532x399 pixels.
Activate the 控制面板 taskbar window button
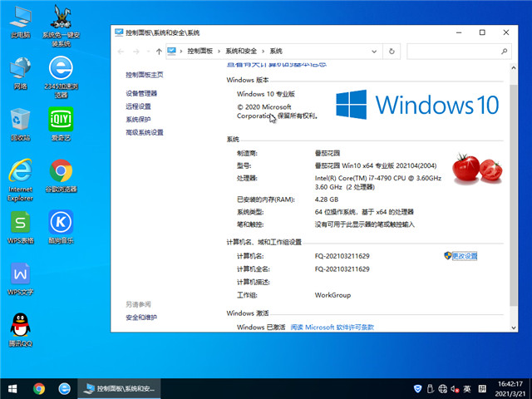click(119, 388)
